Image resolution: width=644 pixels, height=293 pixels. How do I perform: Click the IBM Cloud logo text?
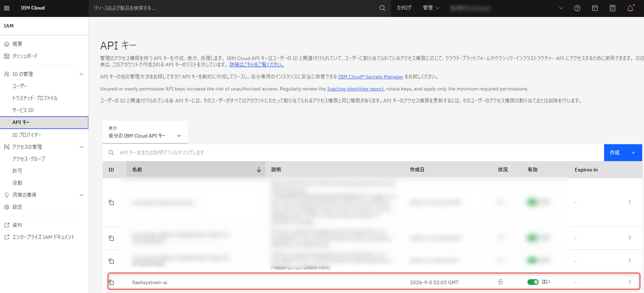point(33,8)
